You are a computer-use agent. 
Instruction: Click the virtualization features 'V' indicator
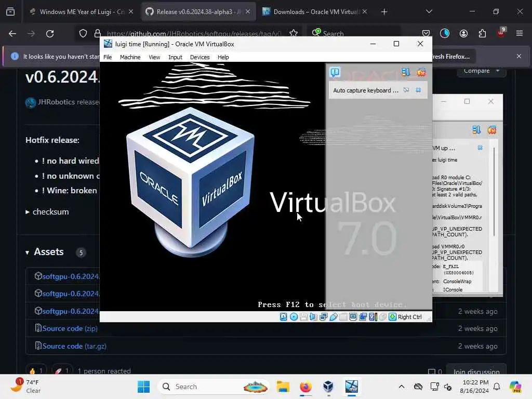pyautogui.click(x=373, y=317)
